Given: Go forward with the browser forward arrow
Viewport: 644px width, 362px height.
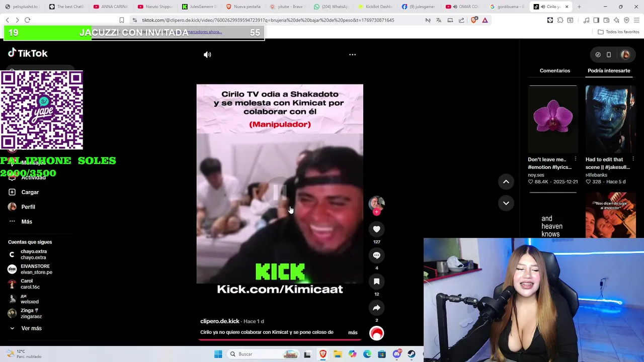Looking at the screenshot, I should 17,20.
